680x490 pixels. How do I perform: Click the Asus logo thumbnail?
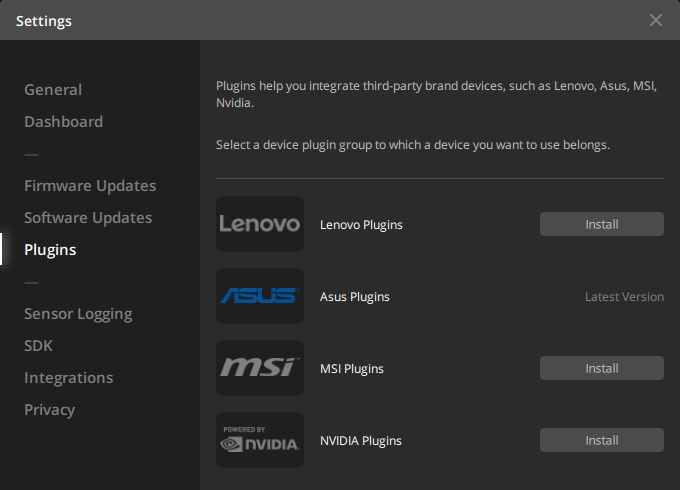[260, 296]
